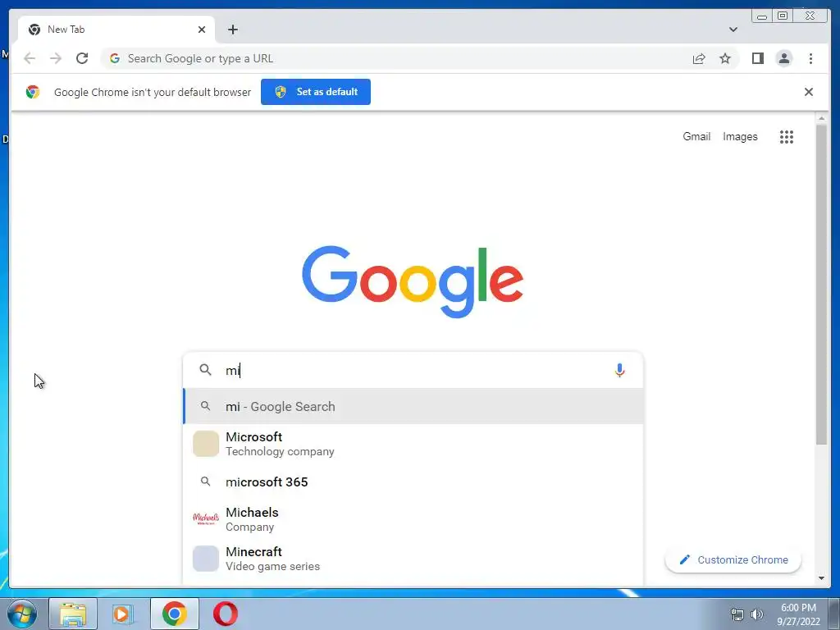This screenshot has height=630, width=840.
Task: Click the browser back arrow
Action: click(30, 58)
